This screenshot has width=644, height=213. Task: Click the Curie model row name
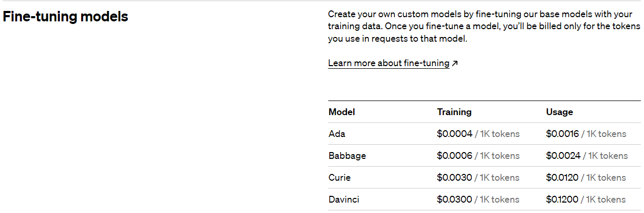[340, 178]
